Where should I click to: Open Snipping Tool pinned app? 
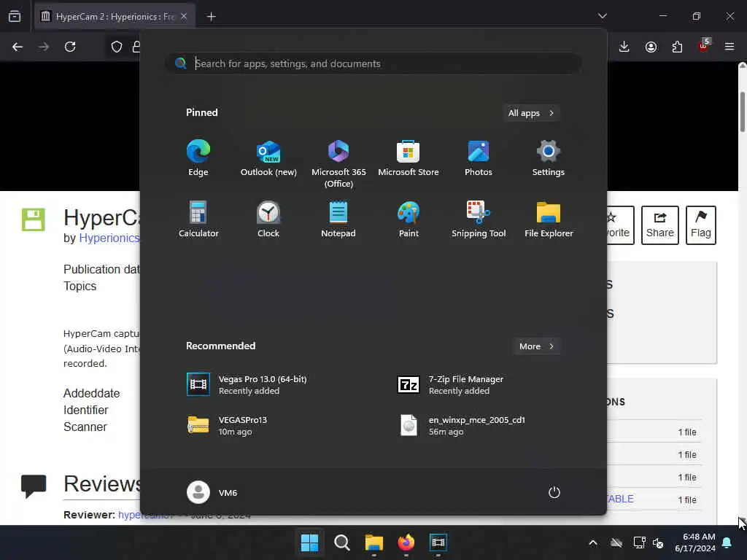coord(479,219)
